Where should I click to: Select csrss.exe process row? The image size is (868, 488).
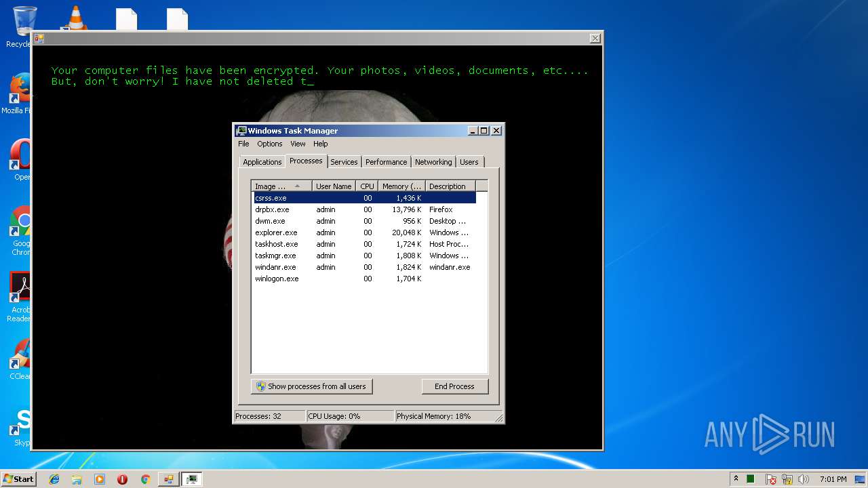click(364, 198)
